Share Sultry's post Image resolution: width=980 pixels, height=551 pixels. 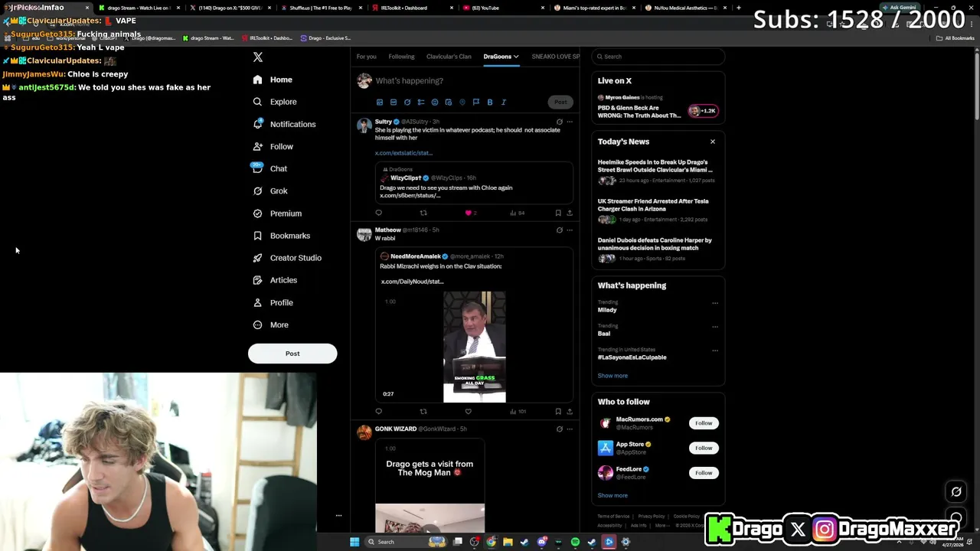point(570,213)
